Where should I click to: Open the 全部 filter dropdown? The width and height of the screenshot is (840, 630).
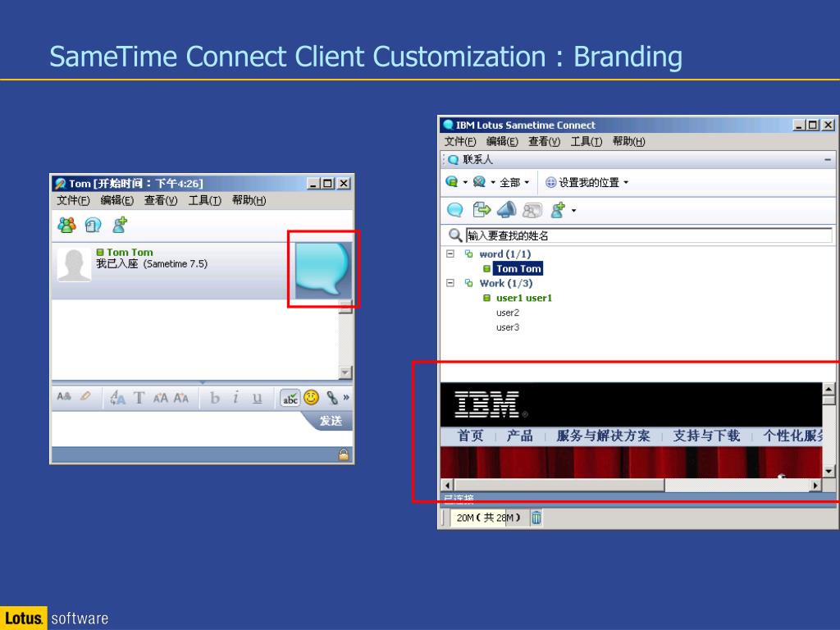click(x=514, y=183)
